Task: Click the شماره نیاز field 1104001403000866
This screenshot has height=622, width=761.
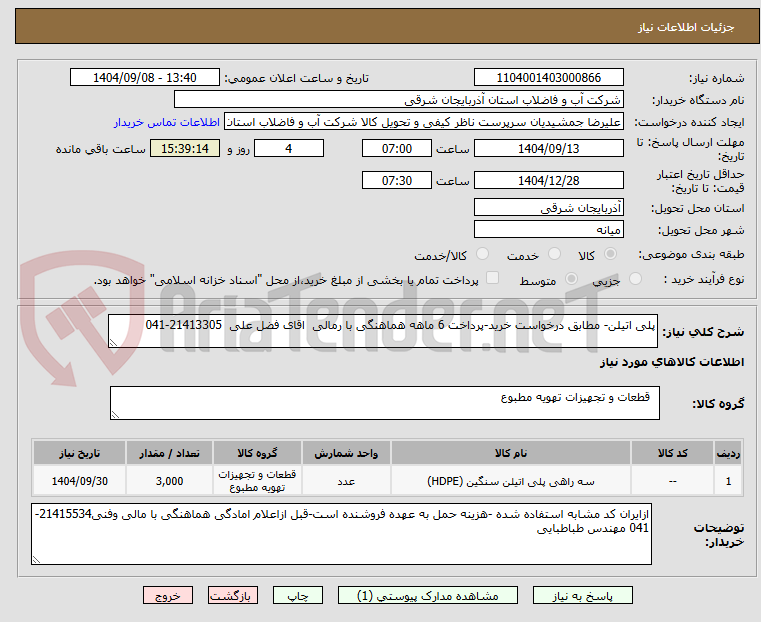Action: tap(548, 78)
